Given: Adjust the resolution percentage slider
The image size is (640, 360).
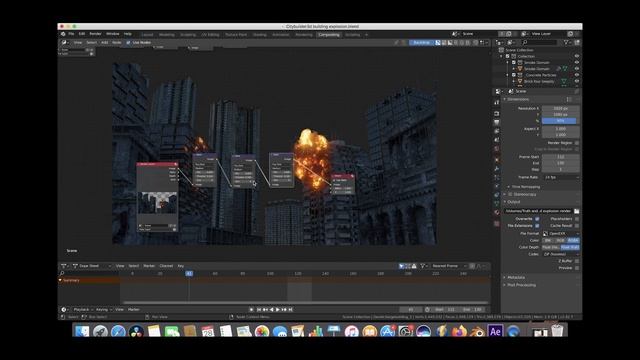Looking at the screenshot, I should pos(560,121).
